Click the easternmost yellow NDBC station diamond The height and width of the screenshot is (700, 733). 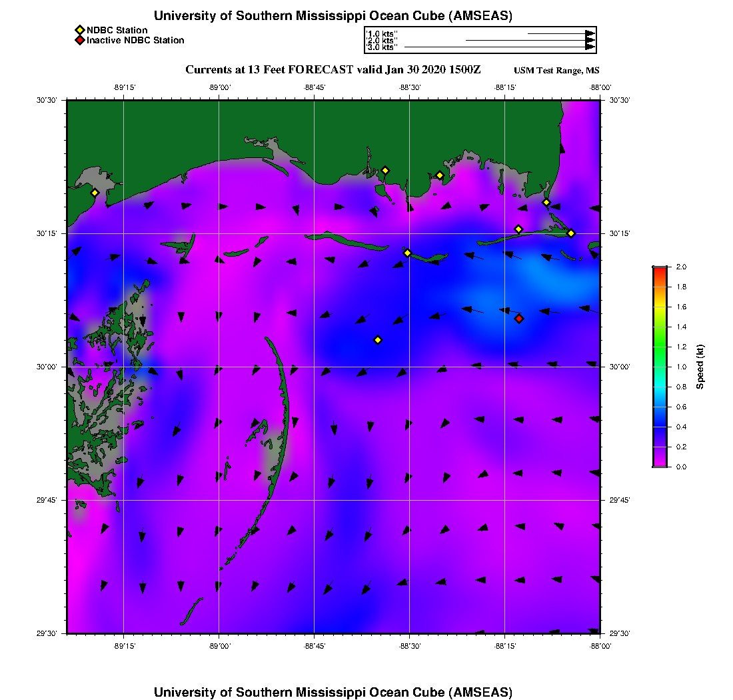point(571,233)
